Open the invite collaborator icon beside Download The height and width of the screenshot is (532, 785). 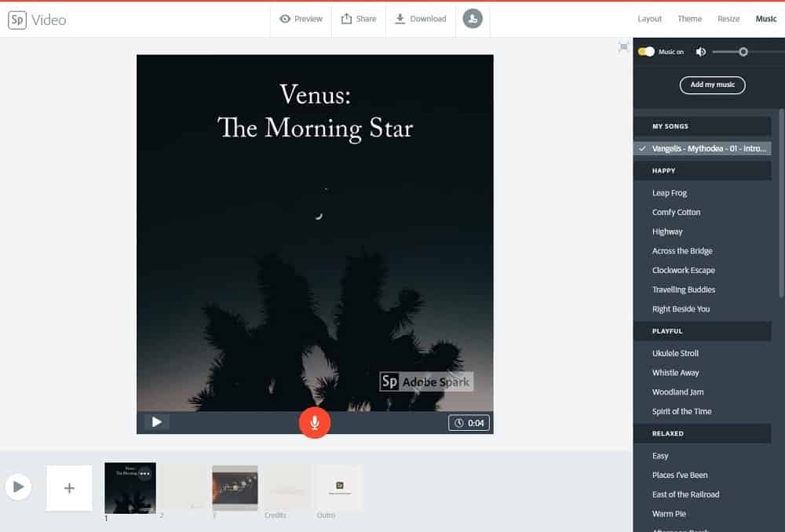473,18
